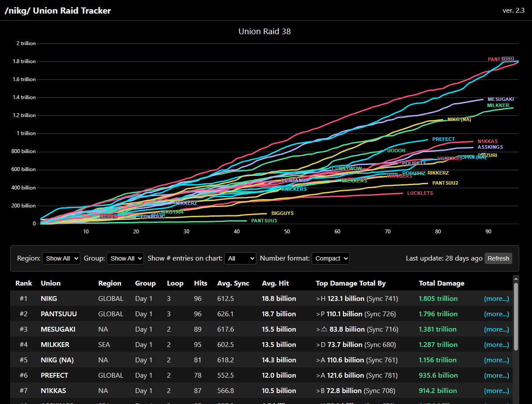Image resolution: width=532 pixels, height=404 pixels.
Task: Click the LUCKLETS chart label
Action: pos(420,193)
